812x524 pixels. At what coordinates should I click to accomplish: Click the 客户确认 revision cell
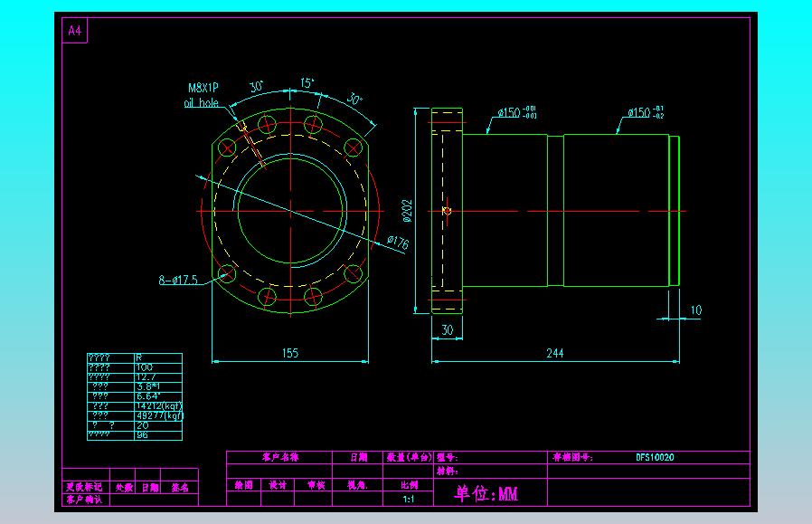pos(84,500)
